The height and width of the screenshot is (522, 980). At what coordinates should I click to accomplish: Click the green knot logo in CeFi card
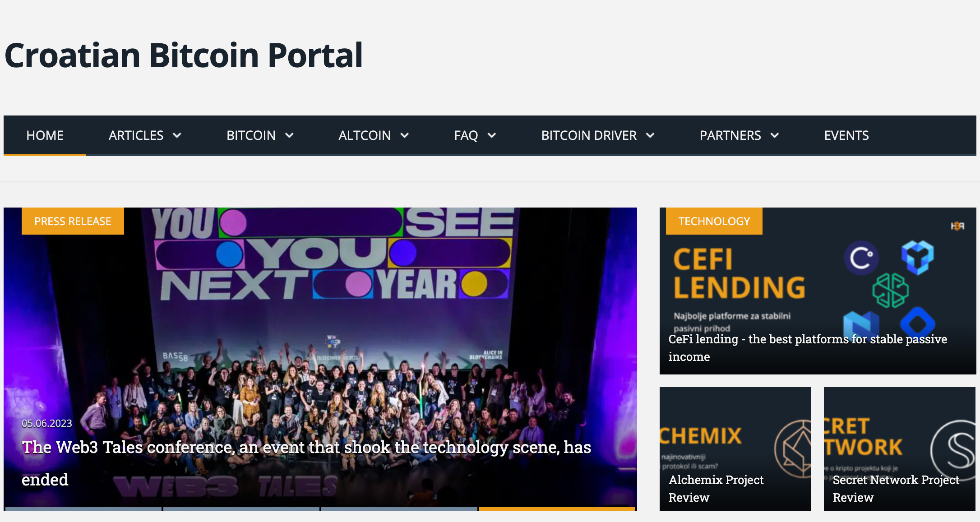coord(890,291)
